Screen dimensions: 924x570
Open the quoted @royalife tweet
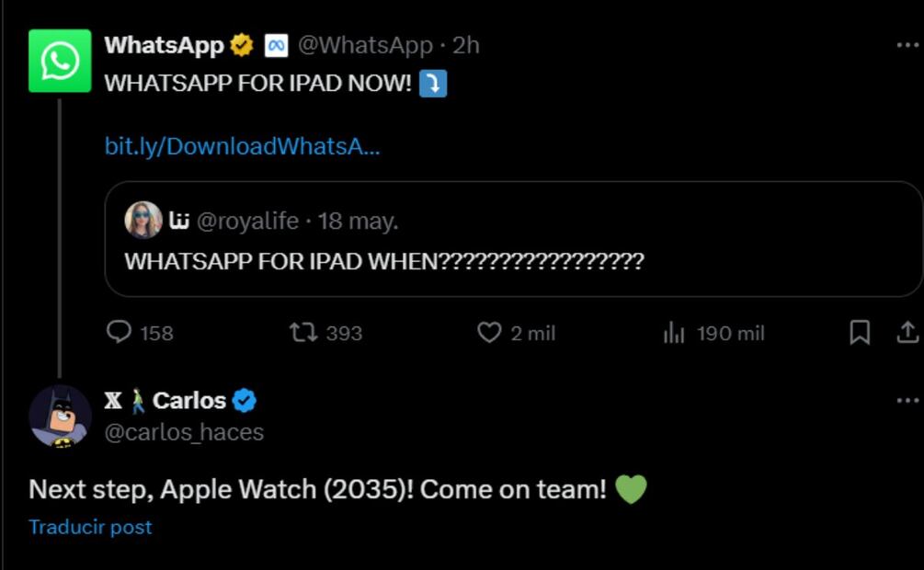coord(513,261)
